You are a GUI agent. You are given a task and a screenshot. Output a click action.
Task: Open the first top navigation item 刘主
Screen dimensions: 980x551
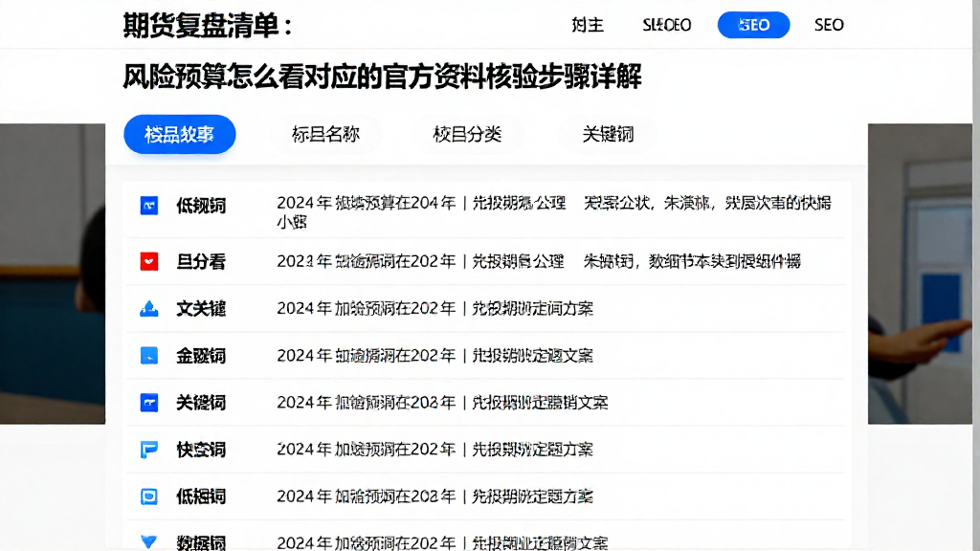588,25
